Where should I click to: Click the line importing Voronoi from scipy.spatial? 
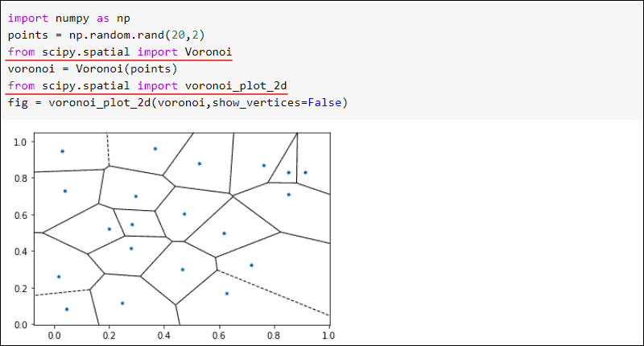click(x=120, y=52)
